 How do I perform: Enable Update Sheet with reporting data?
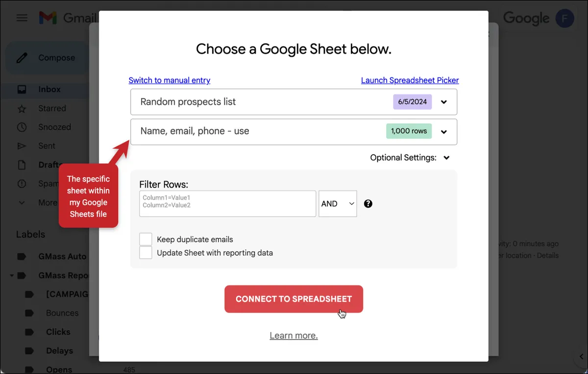point(146,253)
